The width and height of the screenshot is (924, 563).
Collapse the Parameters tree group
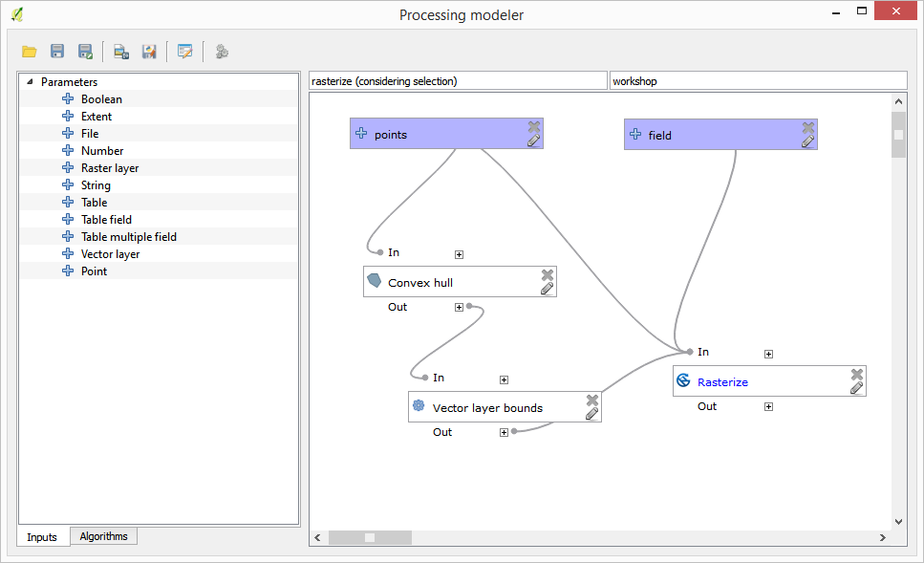[x=30, y=82]
